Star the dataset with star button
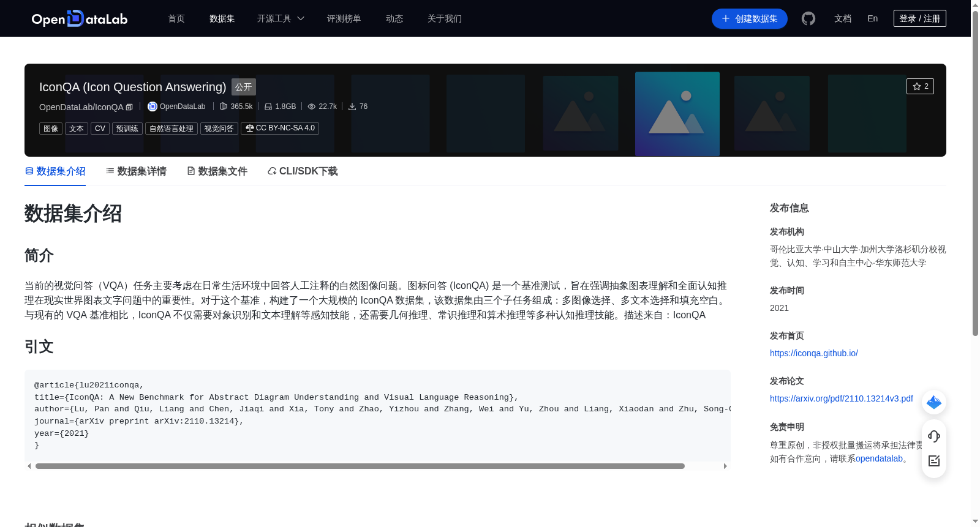Image resolution: width=980 pixels, height=527 pixels. (920, 86)
